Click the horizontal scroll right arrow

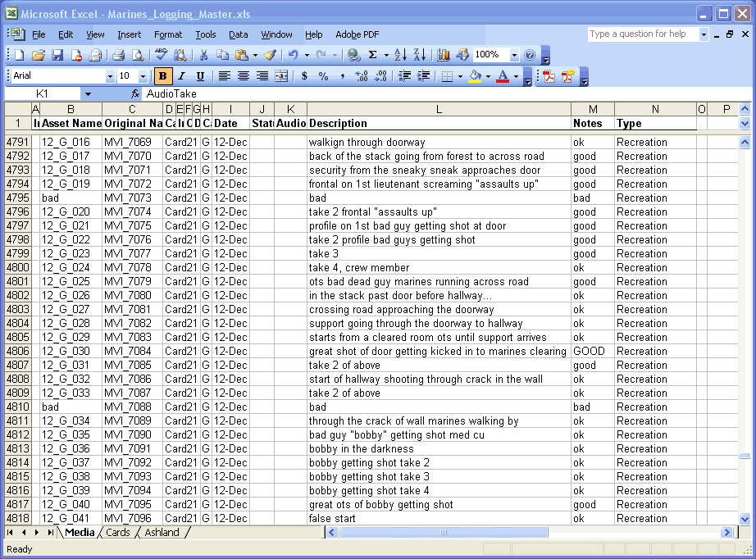point(726,533)
